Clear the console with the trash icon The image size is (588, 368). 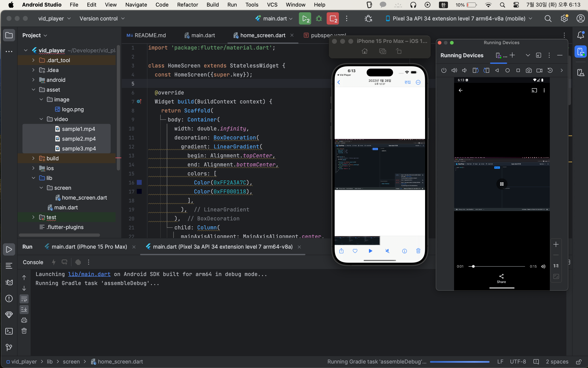click(x=24, y=331)
